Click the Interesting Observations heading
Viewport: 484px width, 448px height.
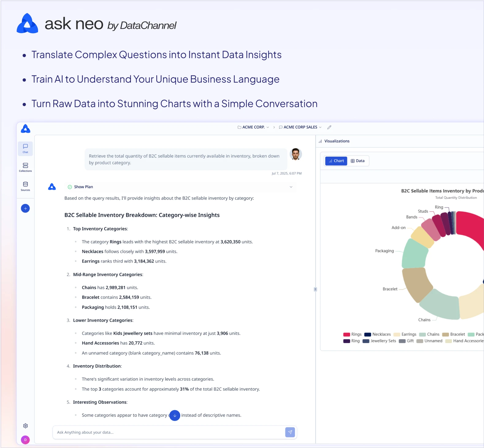click(100, 402)
